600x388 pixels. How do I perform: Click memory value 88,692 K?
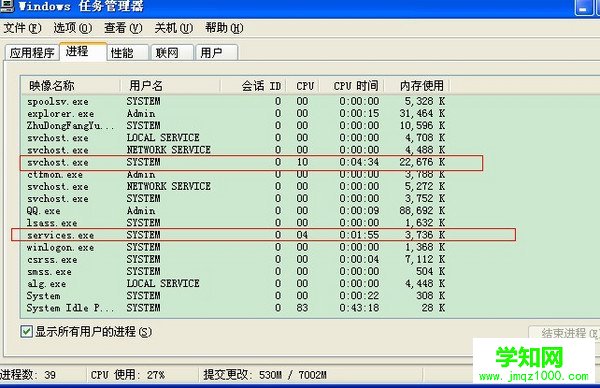point(422,211)
